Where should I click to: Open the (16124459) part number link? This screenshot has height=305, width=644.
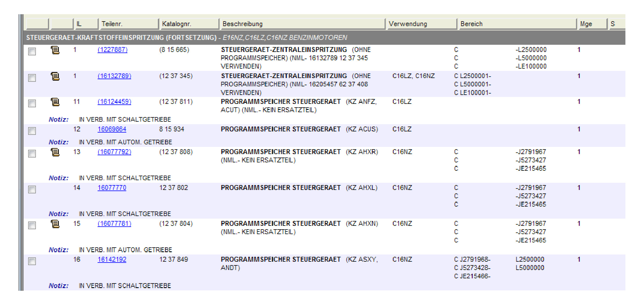114,102
